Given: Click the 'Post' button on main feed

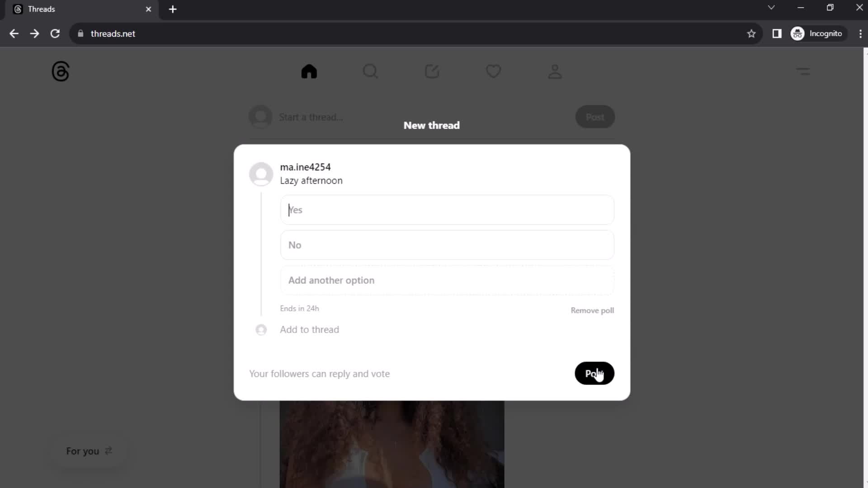Looking at the screenshot, I should click(595, 117).
